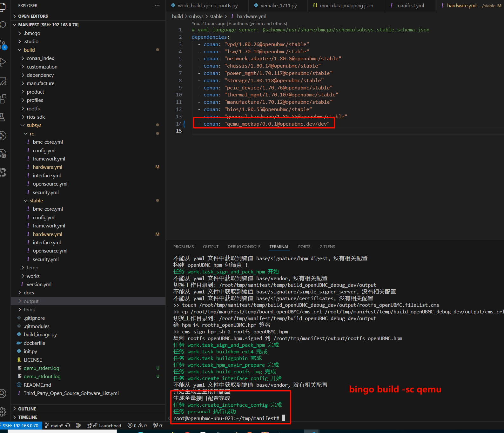Open the Run and Debug view
Viewport: 504px width, 433px height.
(3, 62)
